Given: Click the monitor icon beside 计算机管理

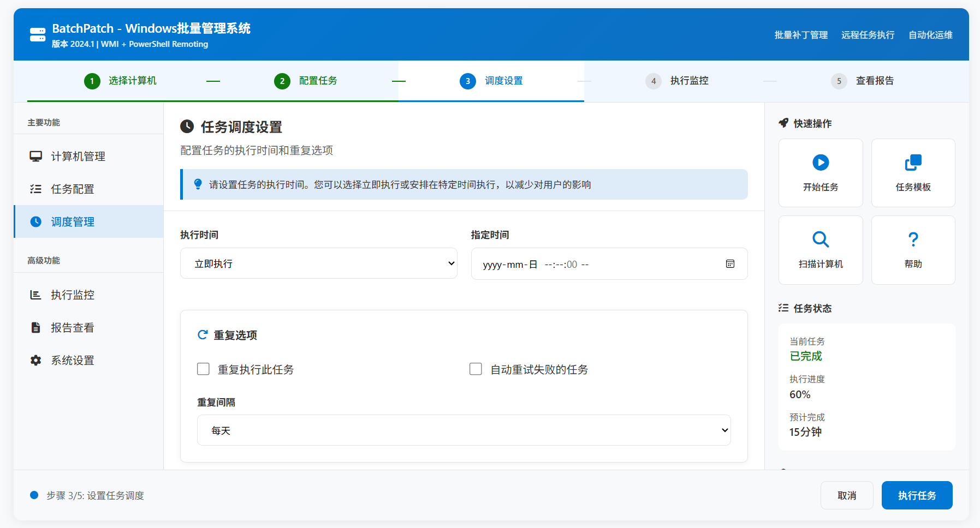Looking at the screenshot, I should pyautogui.click(x=36, y=157).
